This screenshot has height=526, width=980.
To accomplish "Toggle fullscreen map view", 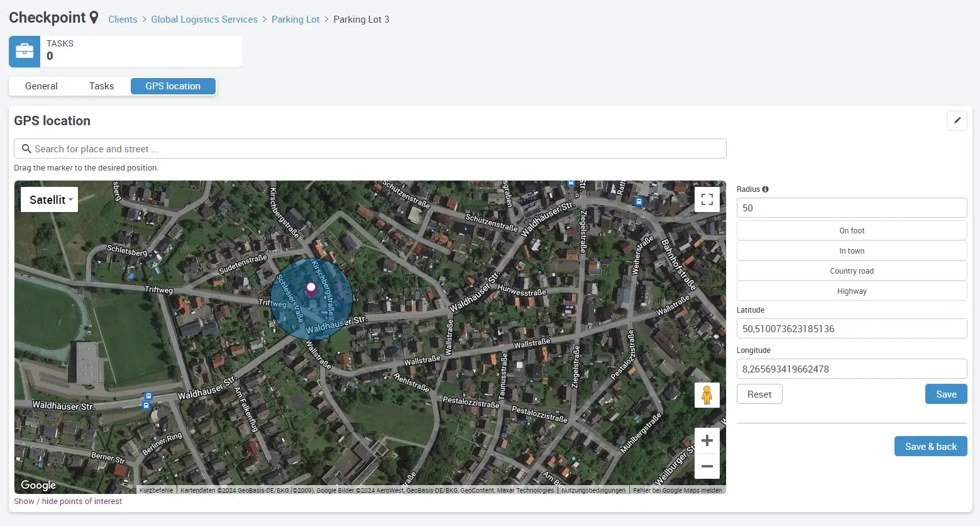I will click(x=707, y=199).
